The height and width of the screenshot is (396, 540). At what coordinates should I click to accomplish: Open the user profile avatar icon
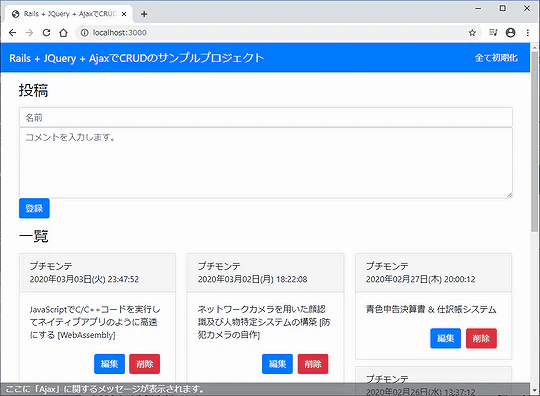point(510,33)
